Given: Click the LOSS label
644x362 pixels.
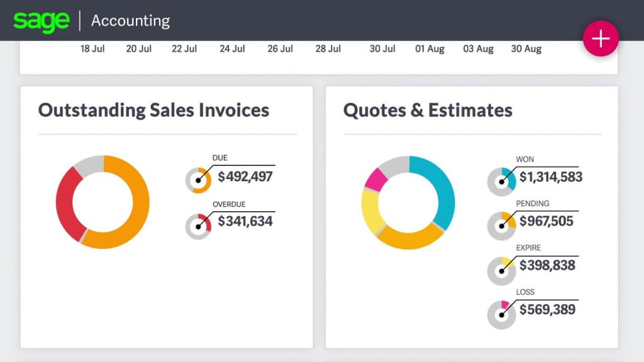Looking at the screenshot, I should (x=525, y=292).
